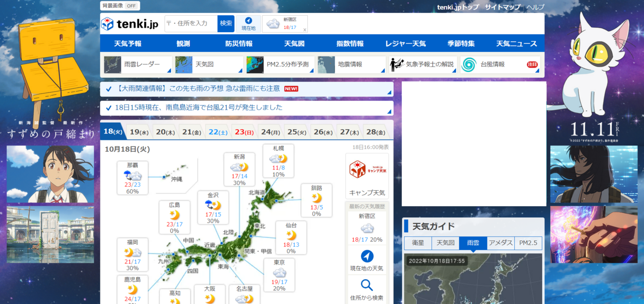644x304 pixels.
Task: Open the 天気ニュース navigation menu
Action: 516,43
